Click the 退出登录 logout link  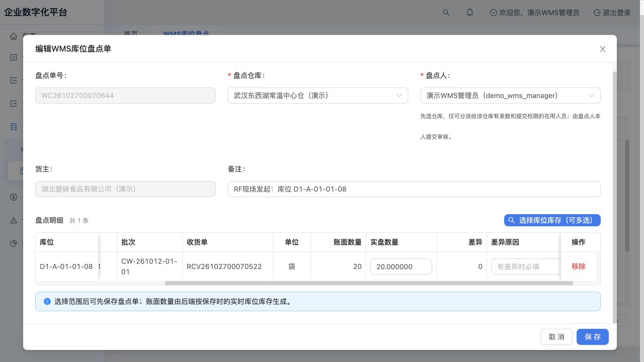[612, 13]
